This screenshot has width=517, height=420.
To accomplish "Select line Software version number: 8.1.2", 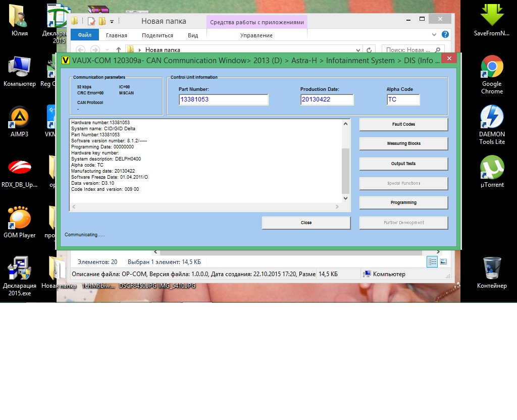I will pyautogui.click(x=109, y=141).
